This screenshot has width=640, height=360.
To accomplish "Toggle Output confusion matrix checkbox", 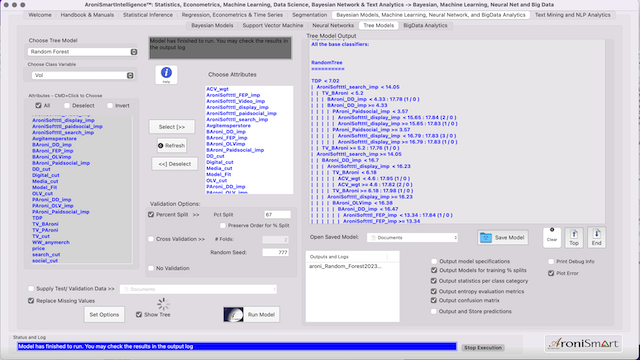I will (434, 300).
